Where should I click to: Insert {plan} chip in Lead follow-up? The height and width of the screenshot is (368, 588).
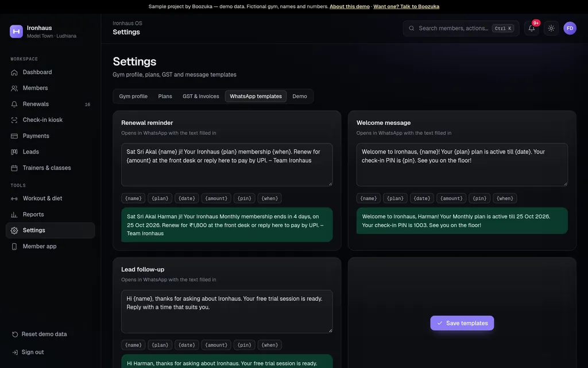160,345
